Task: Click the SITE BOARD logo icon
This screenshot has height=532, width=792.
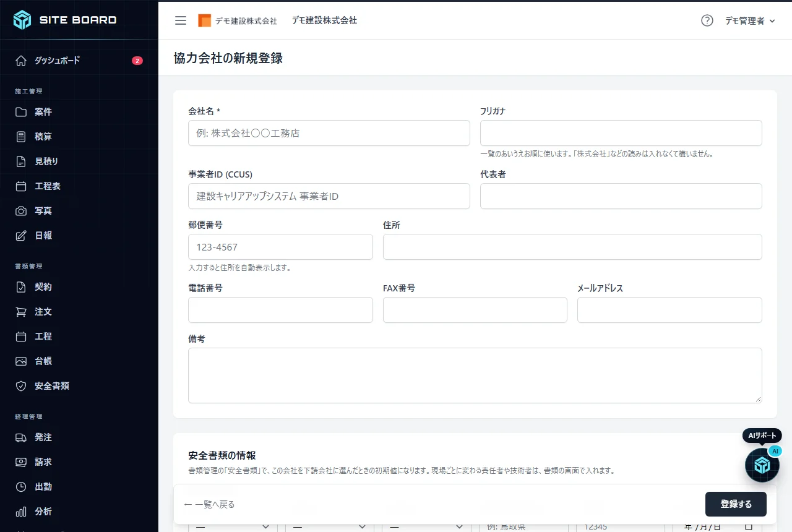Action: tap(22, 20)
